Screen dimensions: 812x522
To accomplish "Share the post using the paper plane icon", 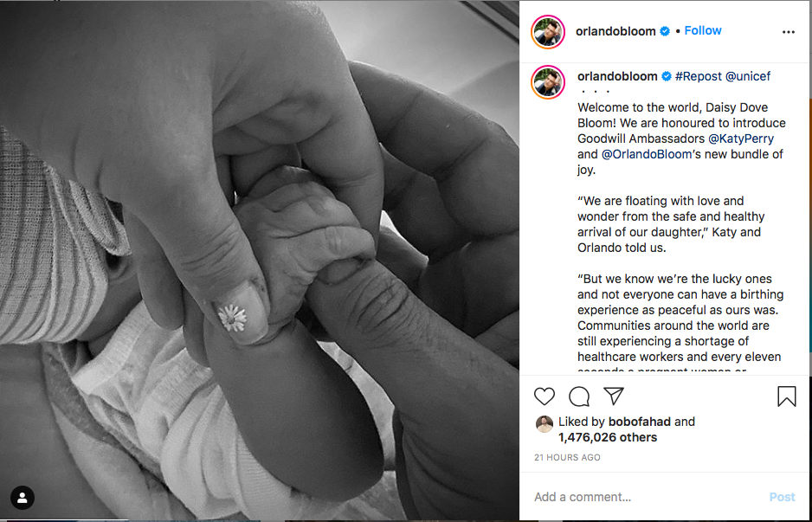I will (614, 396).
